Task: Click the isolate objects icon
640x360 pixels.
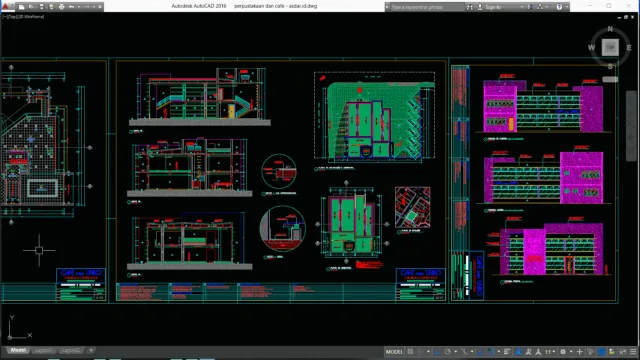Action: point(611,352)
